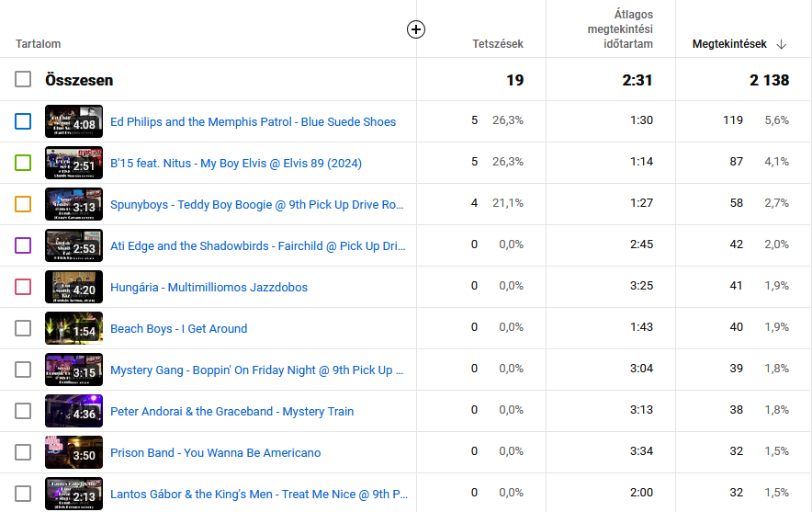Toggle the red checkbox for Hungária video

(23, 287)
